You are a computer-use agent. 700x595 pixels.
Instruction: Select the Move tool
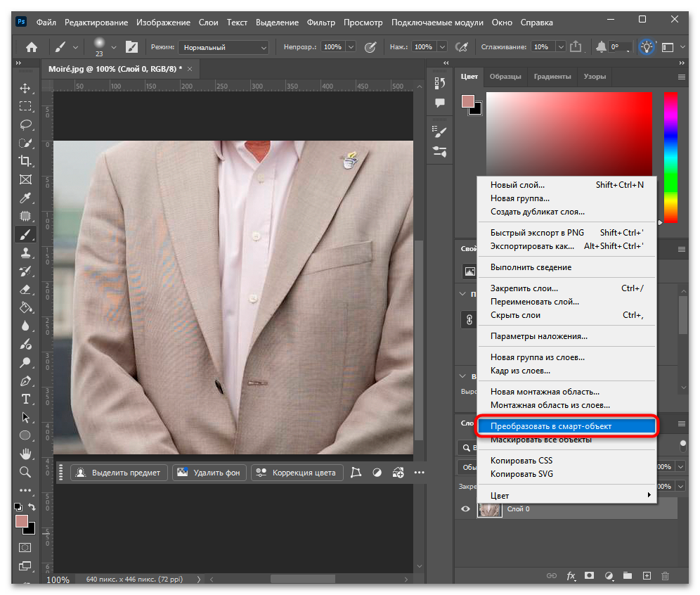(x=25, y=88)
